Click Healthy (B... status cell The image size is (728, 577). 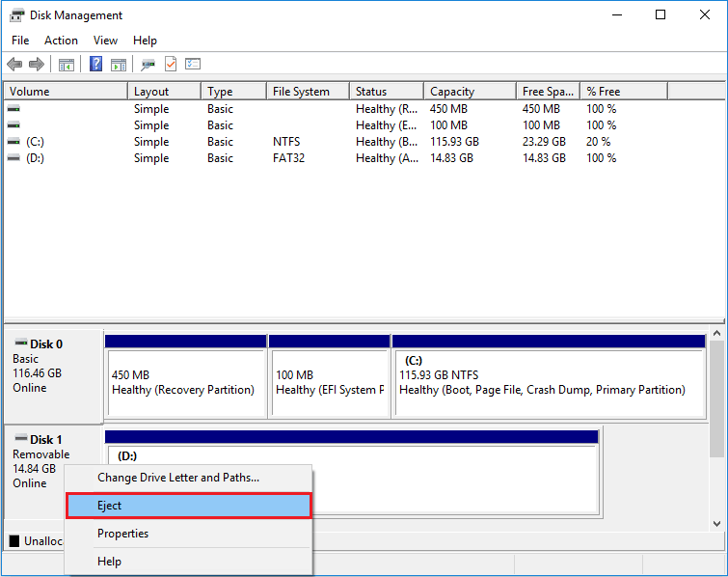coord(387,142)
